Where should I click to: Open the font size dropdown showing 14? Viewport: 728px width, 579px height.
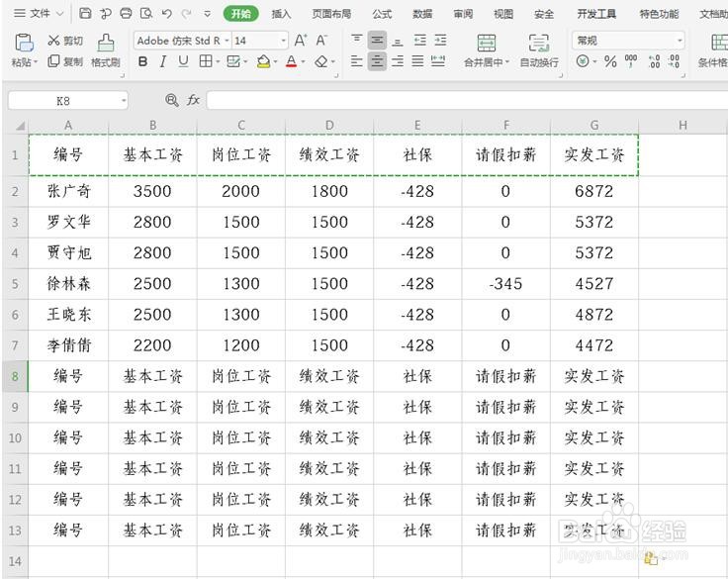pos(283,41)
